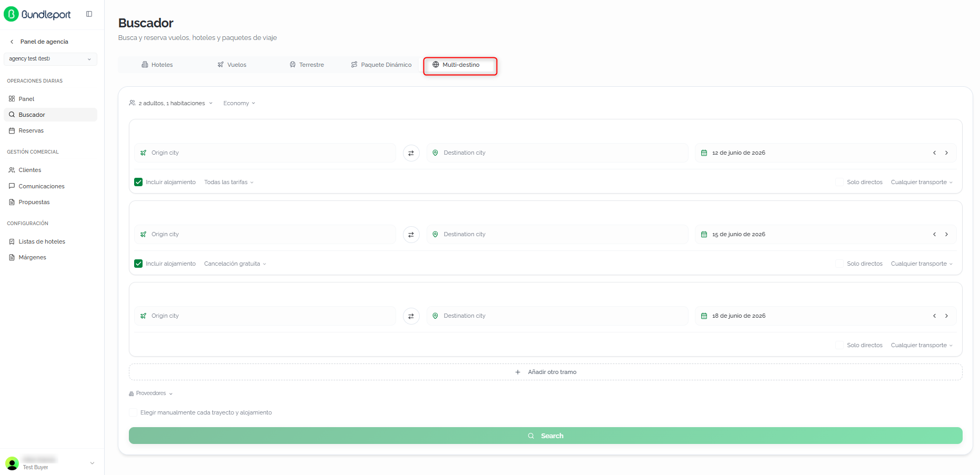Open the agency test selector dropdown

click(x=50, y=59)
